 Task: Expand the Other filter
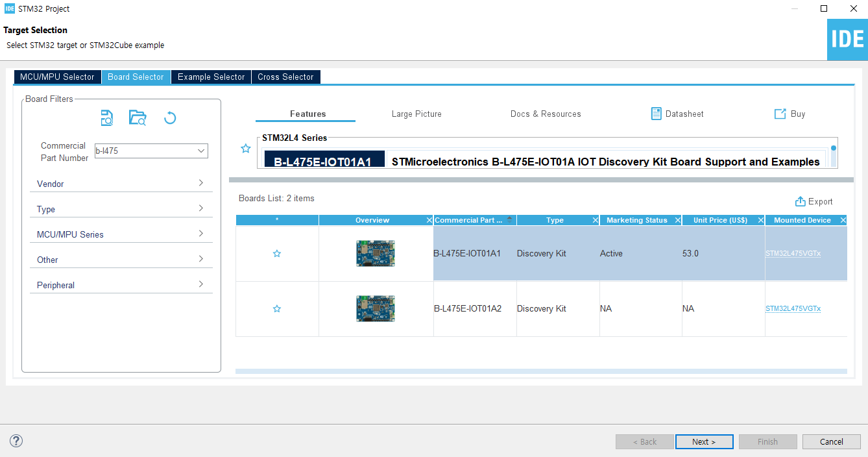coord(121,260)
